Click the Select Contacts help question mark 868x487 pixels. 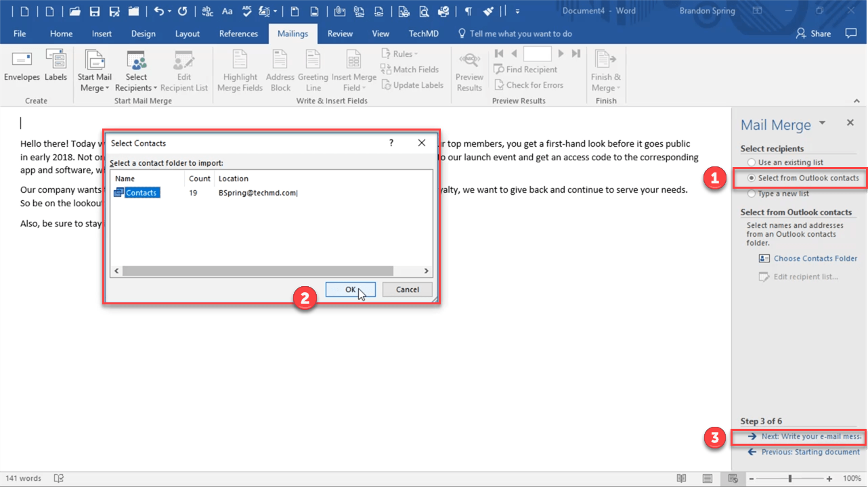391,143
